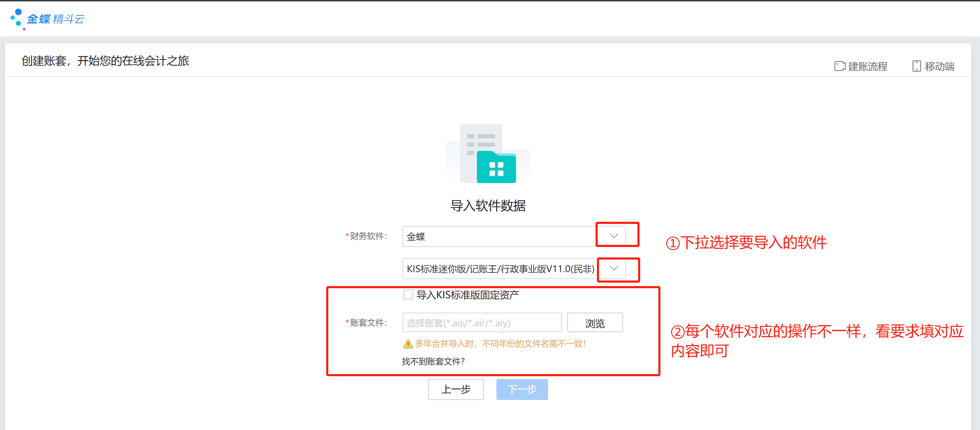980x430 pixels.
Task: Enable 导入KIS标准版固定资产 checkbox
Action: click(408, 294)
